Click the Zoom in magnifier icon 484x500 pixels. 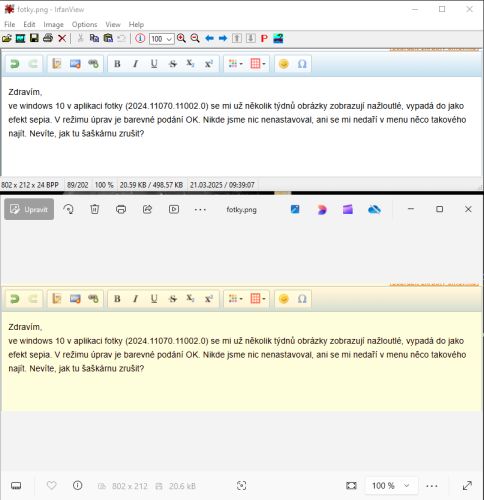click(x=181, y=38)
